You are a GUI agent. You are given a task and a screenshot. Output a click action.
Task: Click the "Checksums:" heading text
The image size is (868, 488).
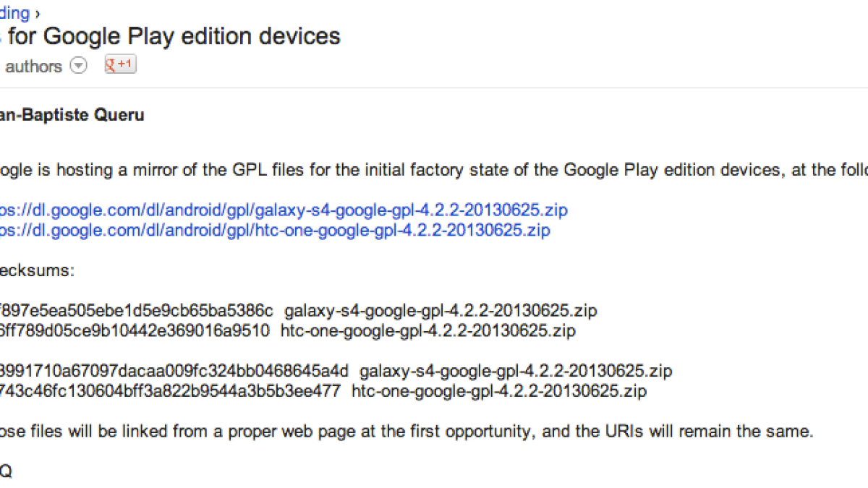coord(36,271)
